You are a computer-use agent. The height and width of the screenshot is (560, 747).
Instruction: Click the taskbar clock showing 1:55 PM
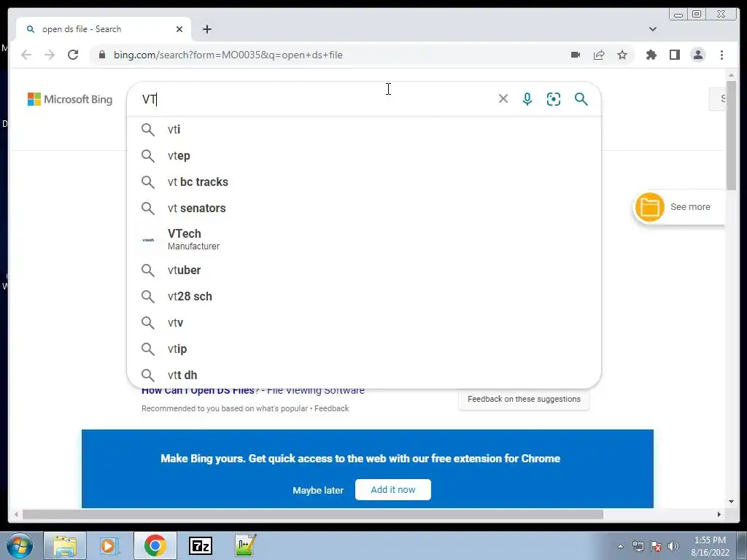point(710,546)
